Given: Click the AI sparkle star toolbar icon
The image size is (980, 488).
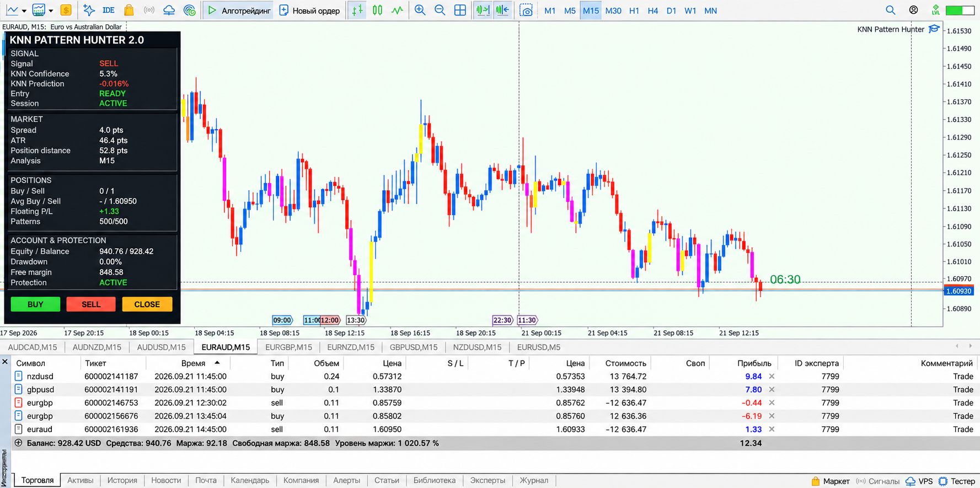Looking at the screenshot, I should coord(88,10).
